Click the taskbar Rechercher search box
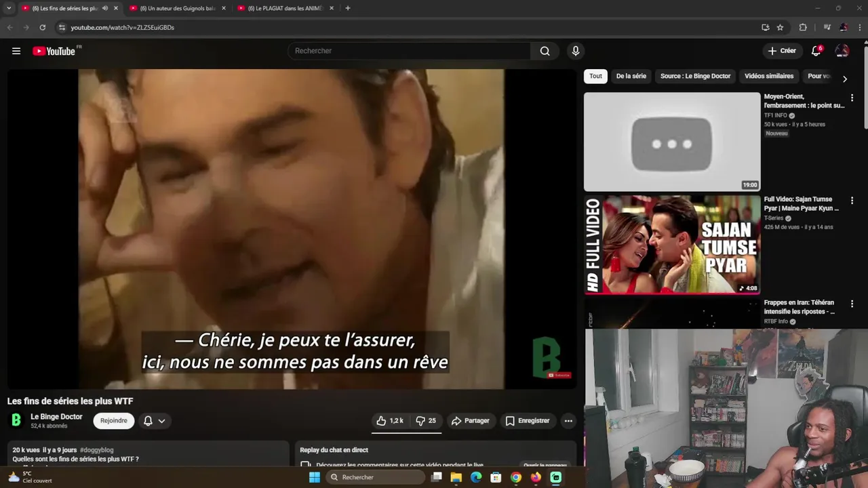868x488 pixels. pos(375,477)
